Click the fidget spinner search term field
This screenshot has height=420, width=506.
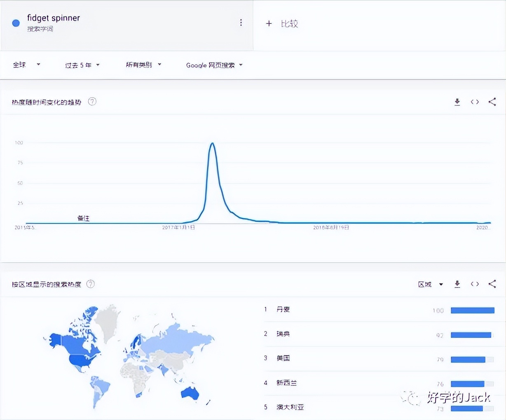[54, 18]
